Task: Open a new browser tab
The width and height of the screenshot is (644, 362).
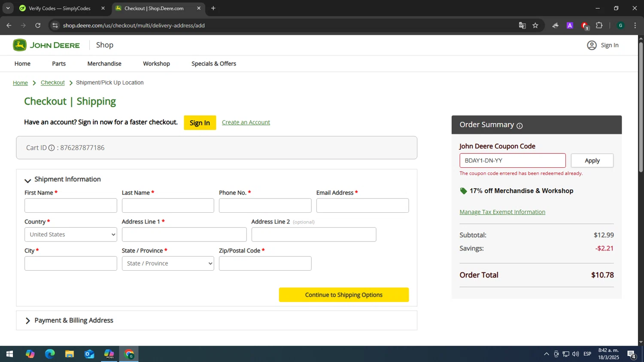Action: 213,8
